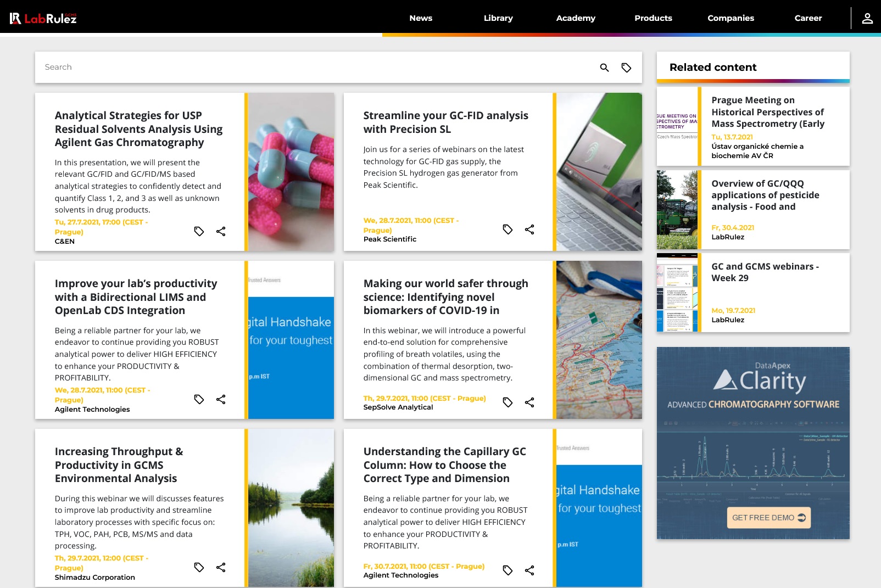Open the Library menu
The width and height of the screenshot is (881, 588).
pyautogui.click(x=498, y=18)
